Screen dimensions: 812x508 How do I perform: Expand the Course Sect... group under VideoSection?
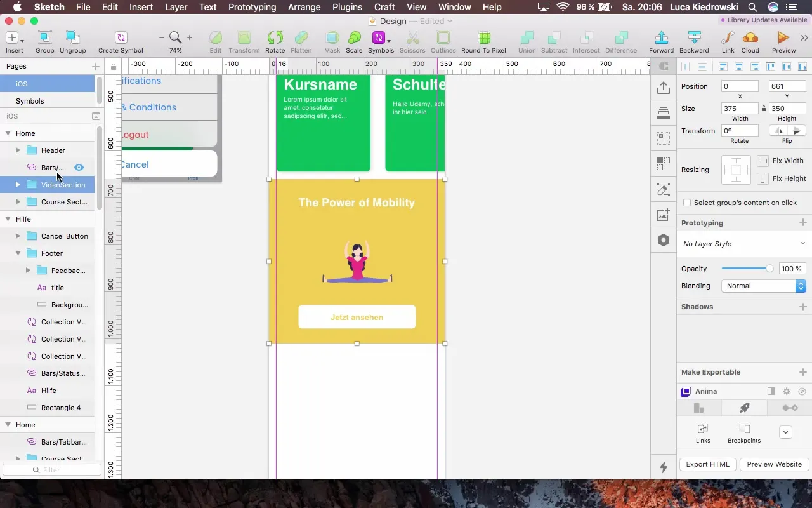[x=18, y=202]
